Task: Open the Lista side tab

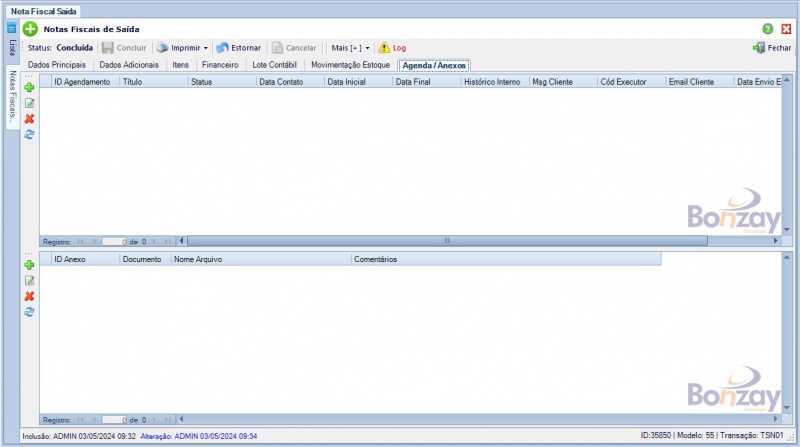Action: tap(12, 47)
